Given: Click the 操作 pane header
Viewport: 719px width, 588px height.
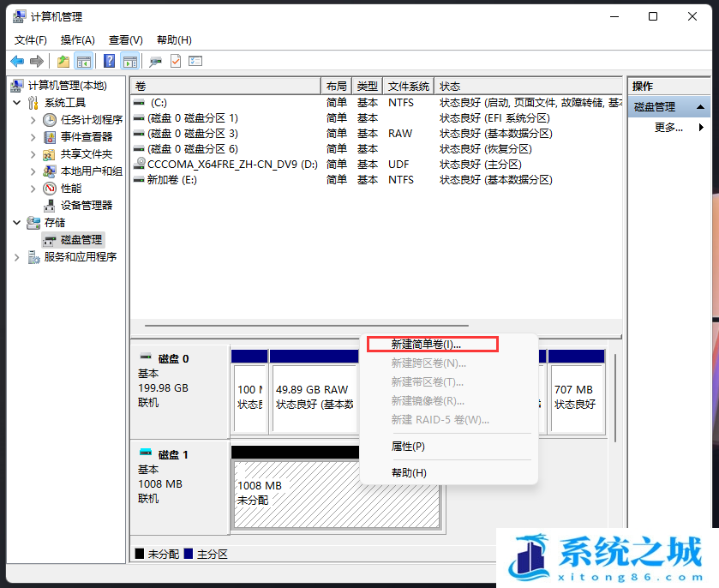Looking at the screenshot, I should (669, 87).
